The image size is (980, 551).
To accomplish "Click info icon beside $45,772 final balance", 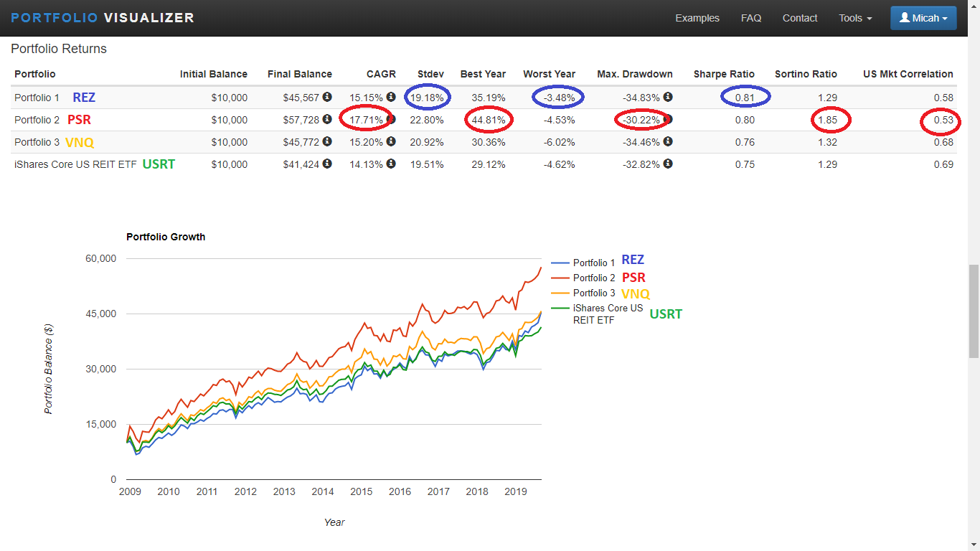I will point(327,141).
